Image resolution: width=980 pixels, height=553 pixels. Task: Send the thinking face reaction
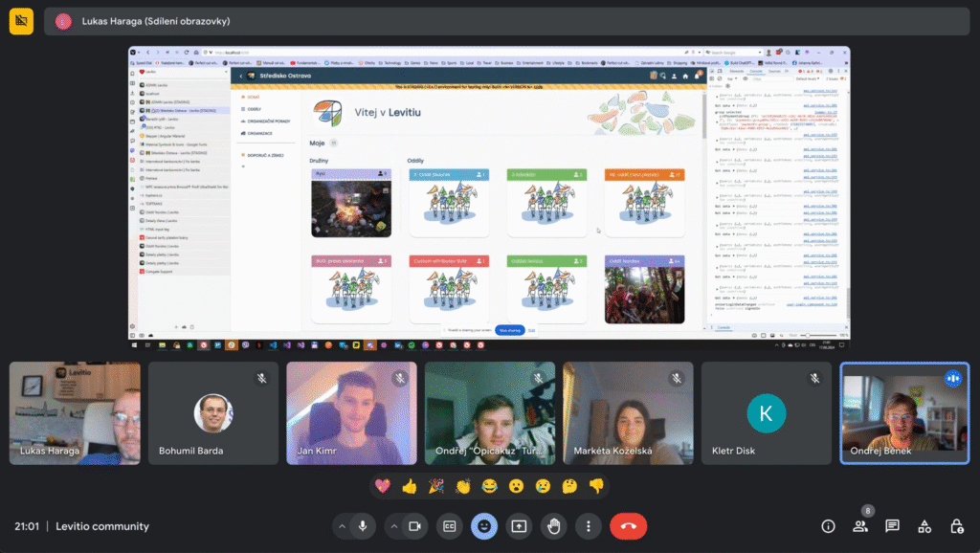click(x=569, y=485)
